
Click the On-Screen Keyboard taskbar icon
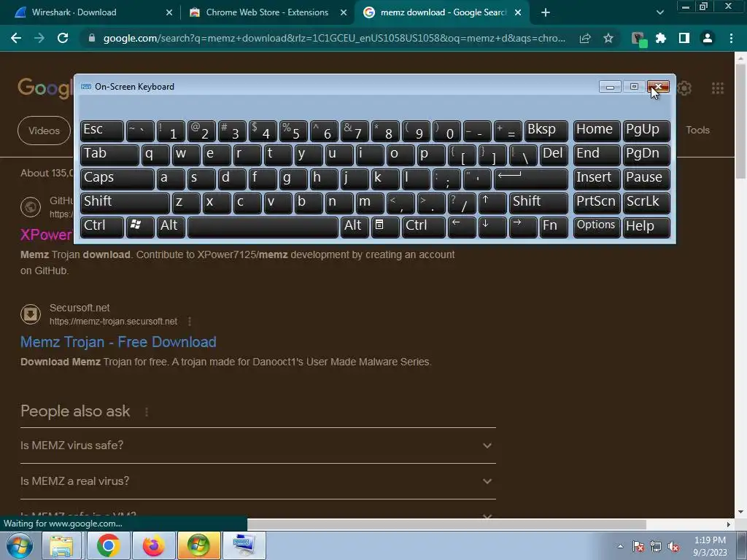[245, 545]
